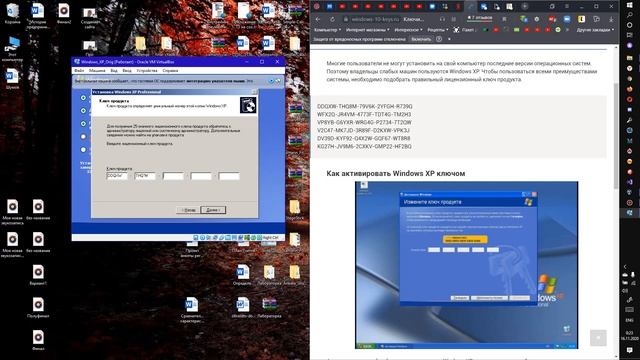The height and width of the screenshot is (360, 640).
Task: Open Windows search from the taskbar
Action: [629, 15]
